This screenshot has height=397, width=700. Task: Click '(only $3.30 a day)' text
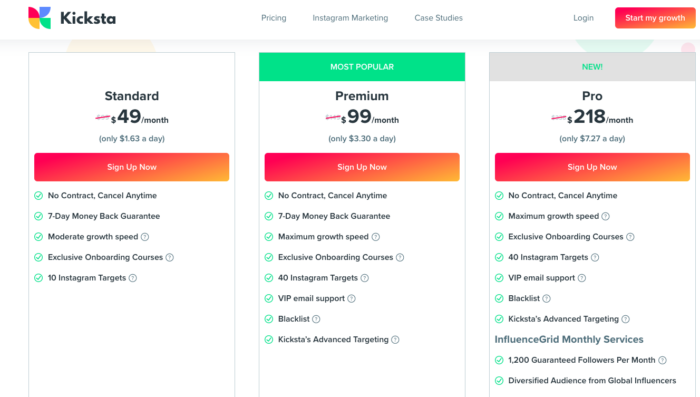coord(362,138)
